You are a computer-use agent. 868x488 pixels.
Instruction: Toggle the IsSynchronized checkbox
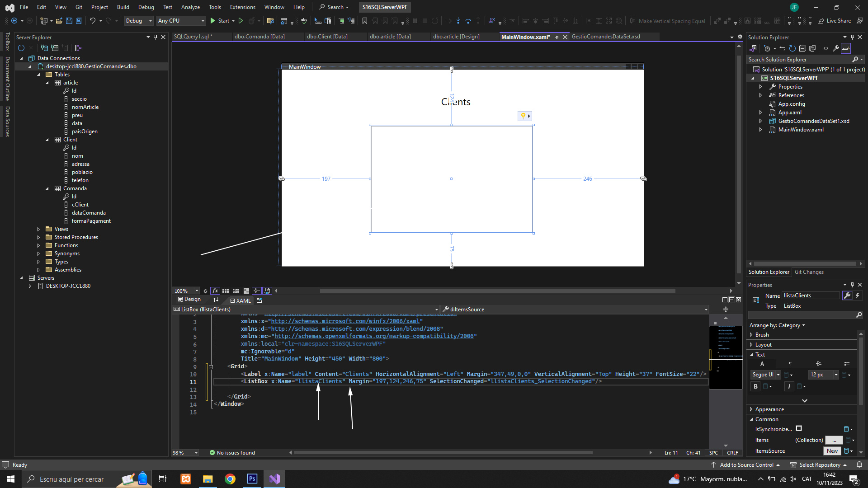click(799, 429)
